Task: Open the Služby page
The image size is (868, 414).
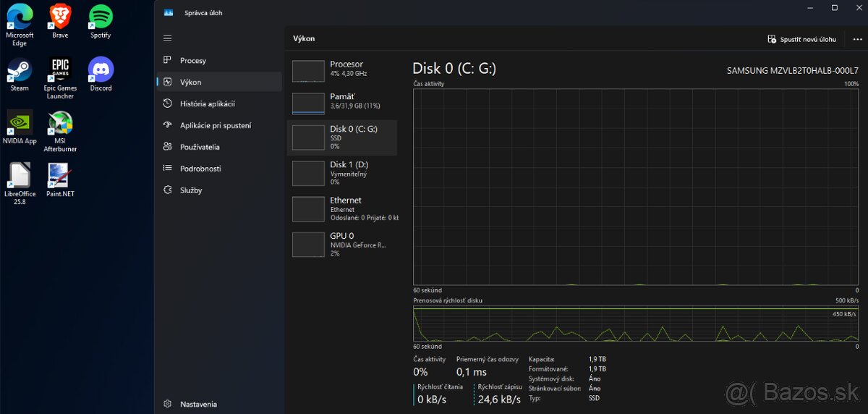Action: tap(220, 190)
